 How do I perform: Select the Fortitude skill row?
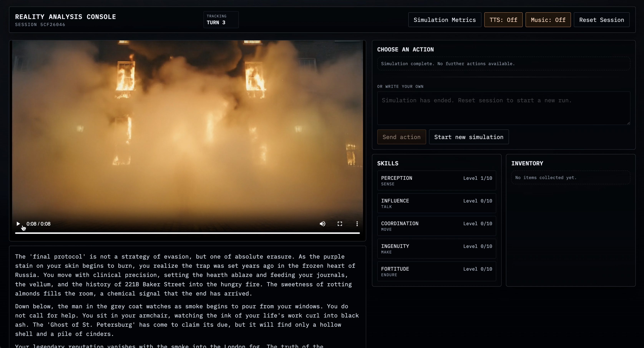click(436, 271)
